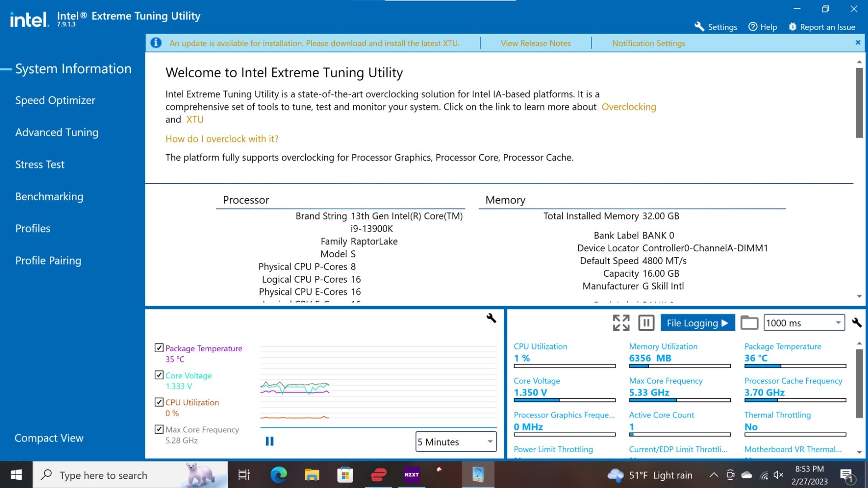Open Task View on the taskbar
The height and width of the screenshot is (488, 868).
point(244,475)
